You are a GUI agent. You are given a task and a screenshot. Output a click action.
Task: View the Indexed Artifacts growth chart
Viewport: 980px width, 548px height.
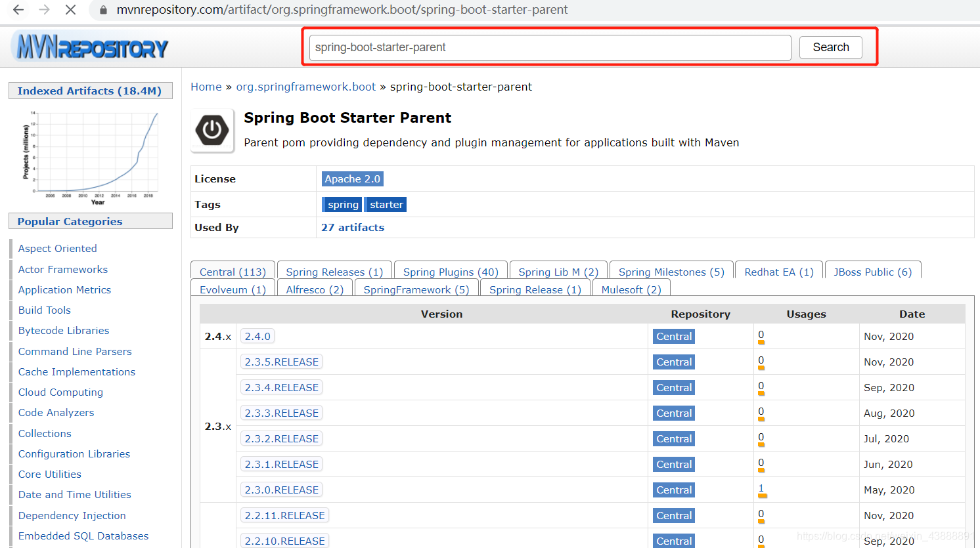[91, 158]
